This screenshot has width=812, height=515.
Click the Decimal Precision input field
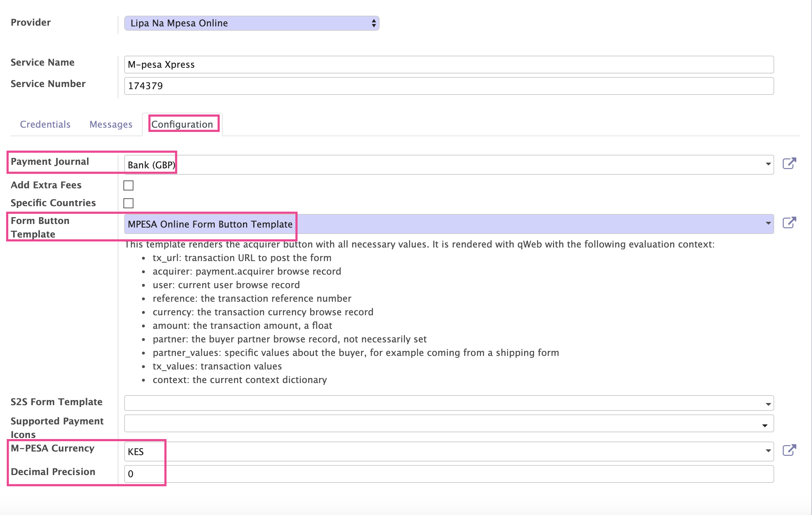449,474
